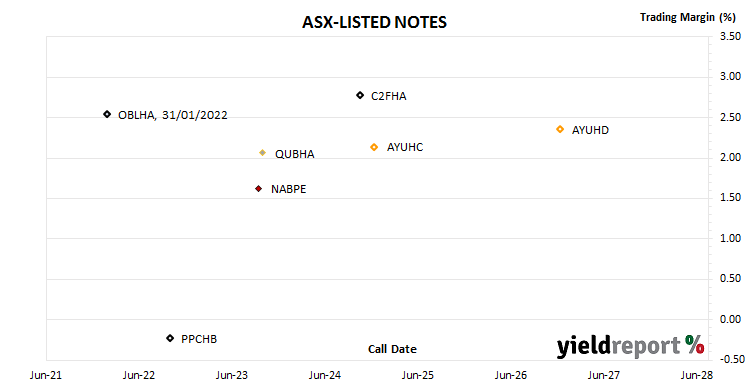Image resolution: width=750 pixels, height=391 pixels.
Task: Select the 0.00 y-axis tick label
Action: click(730, 319)
